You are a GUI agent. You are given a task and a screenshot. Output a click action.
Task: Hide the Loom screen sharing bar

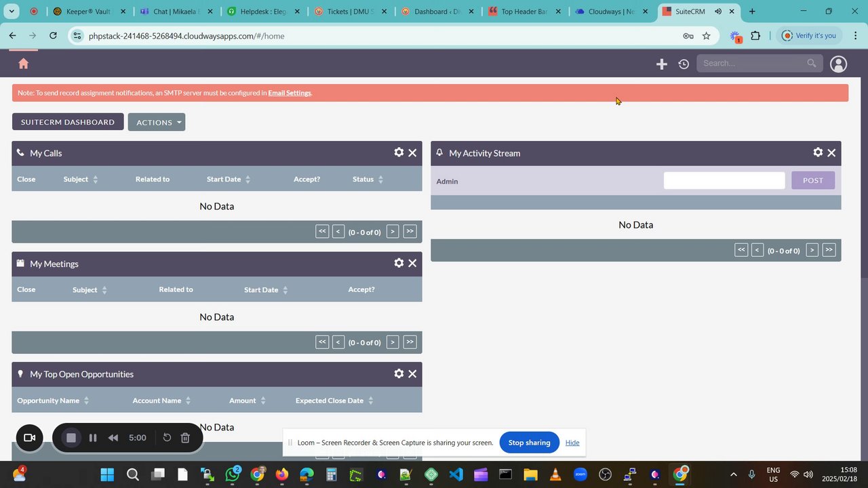tap(572, 443)
